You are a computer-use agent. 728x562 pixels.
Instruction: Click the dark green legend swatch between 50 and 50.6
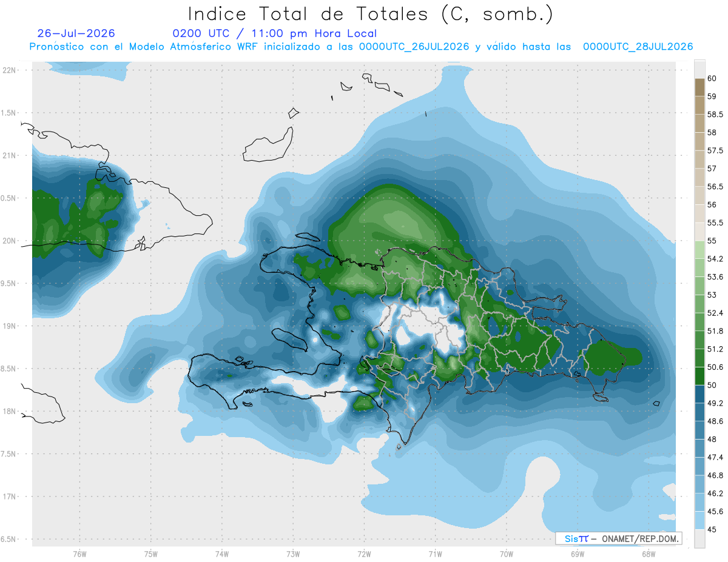699,376
